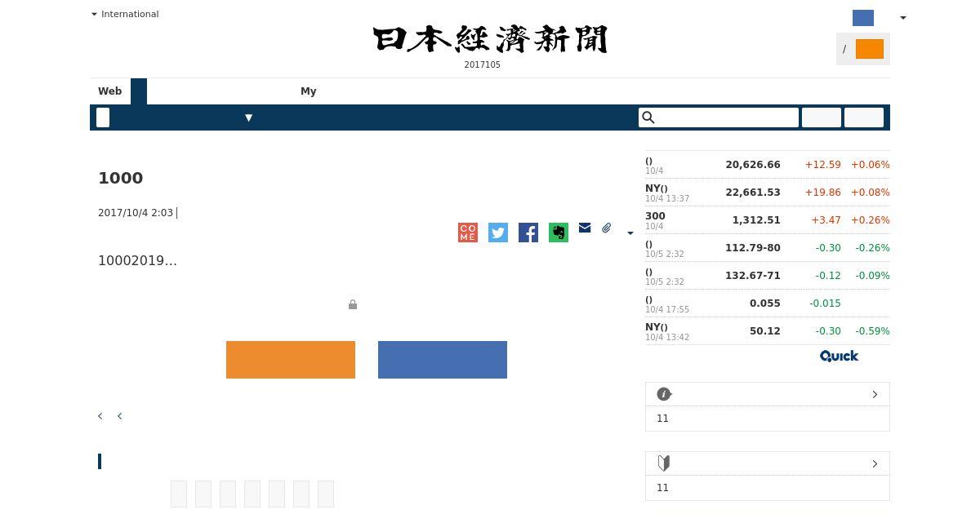Screen dimensions: 980x514
Task: Click the info icon in sidebar box
Action: tap(664, 394)
